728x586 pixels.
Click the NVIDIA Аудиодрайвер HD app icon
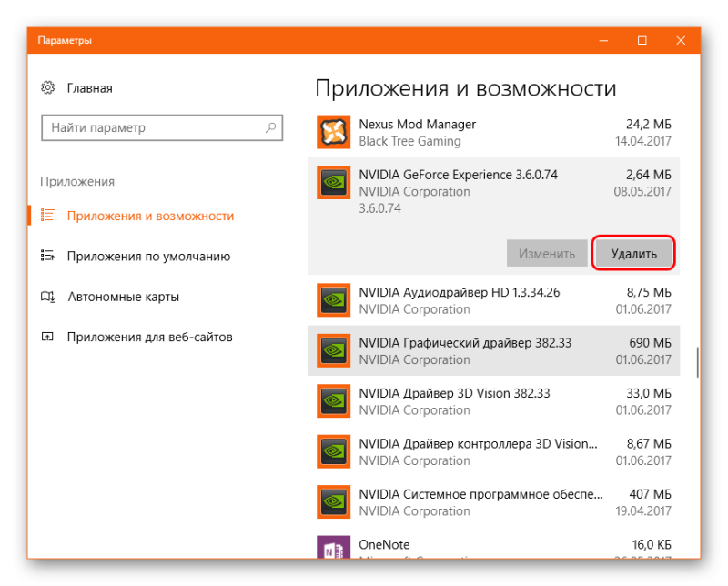(x=333, y=300)
